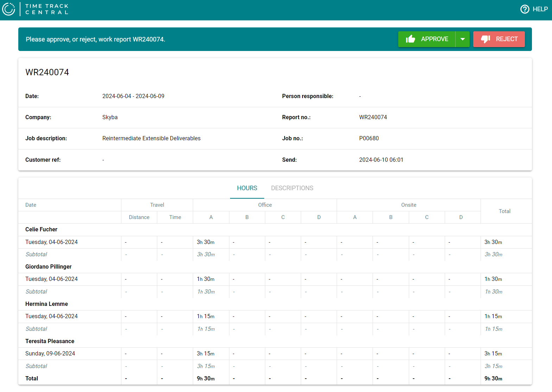Screen dimensions: 552x392
Task: Click the Office A total 9h 30m
Action: coord(206,379)
